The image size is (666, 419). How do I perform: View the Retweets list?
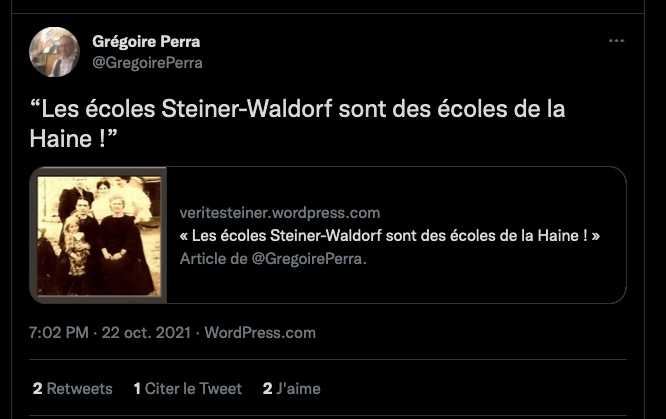[73, 388]
